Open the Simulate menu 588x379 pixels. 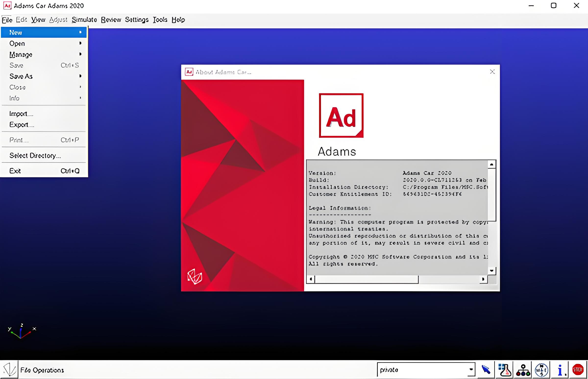(84, 20)
